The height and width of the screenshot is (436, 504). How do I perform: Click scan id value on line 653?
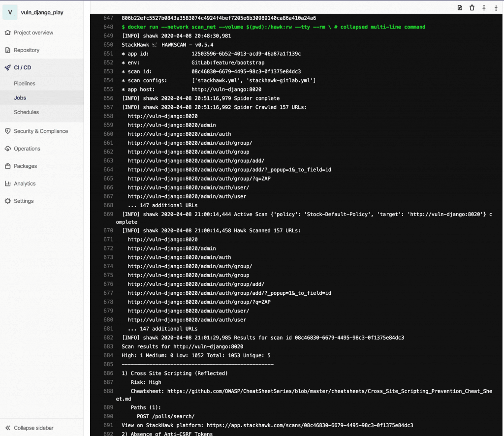pos(246,71)
